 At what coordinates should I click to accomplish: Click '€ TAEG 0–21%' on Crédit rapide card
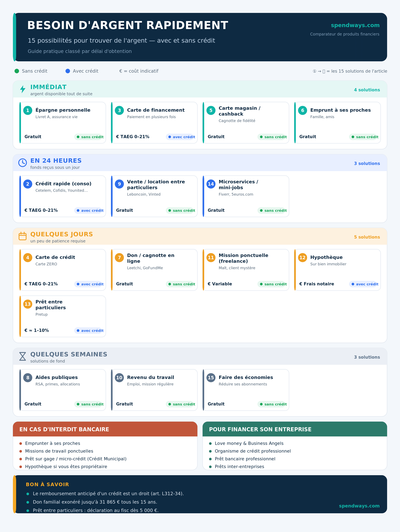click(x=41, y=210)
